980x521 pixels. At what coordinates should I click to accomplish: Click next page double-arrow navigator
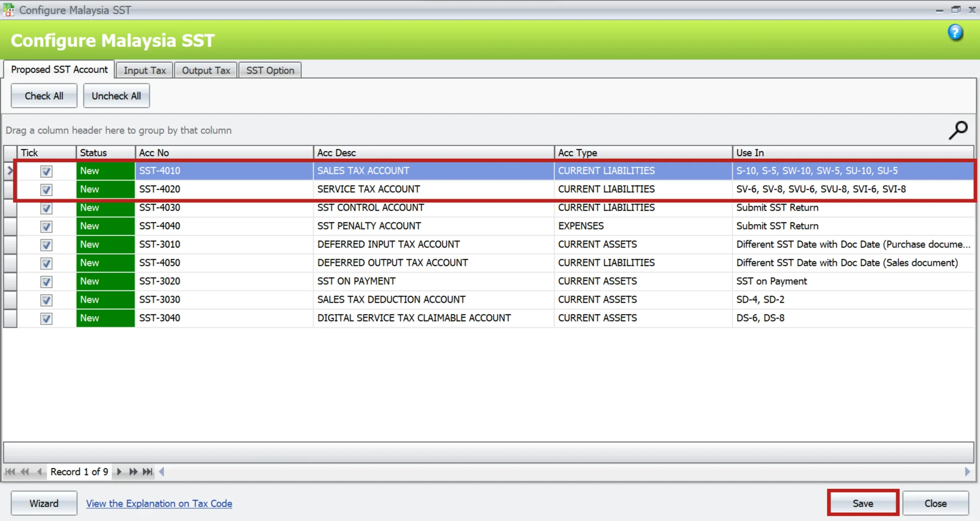point(133,472)
